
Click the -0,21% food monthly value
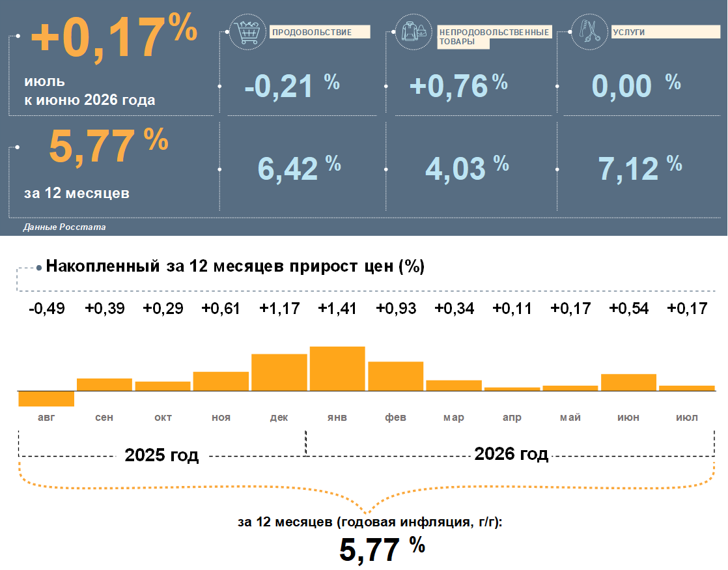pos(292,85)
